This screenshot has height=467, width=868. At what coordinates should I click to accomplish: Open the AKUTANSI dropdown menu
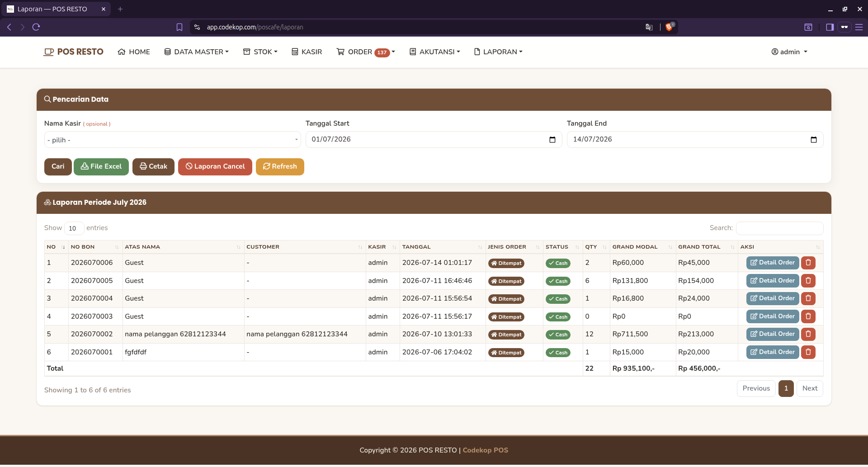coord(435,52)
